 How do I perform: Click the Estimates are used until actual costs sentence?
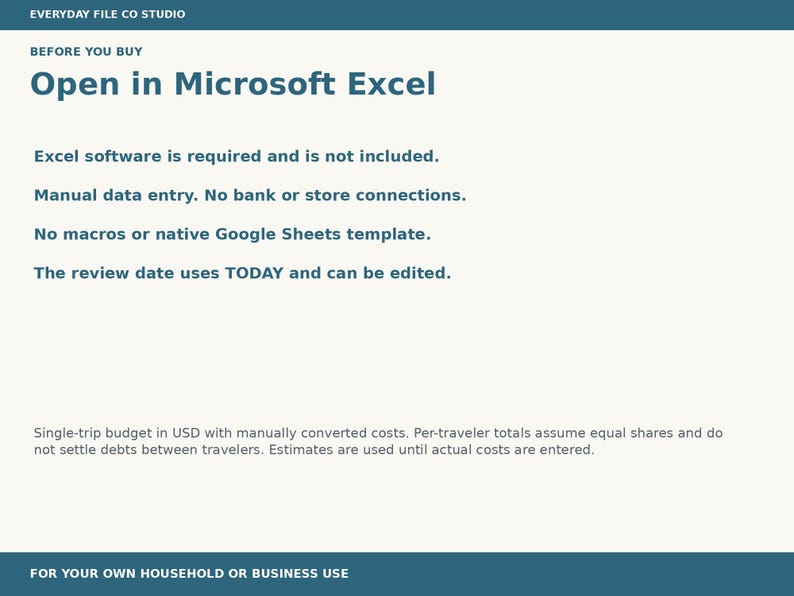pyautogui.click(x=431, y=450)
